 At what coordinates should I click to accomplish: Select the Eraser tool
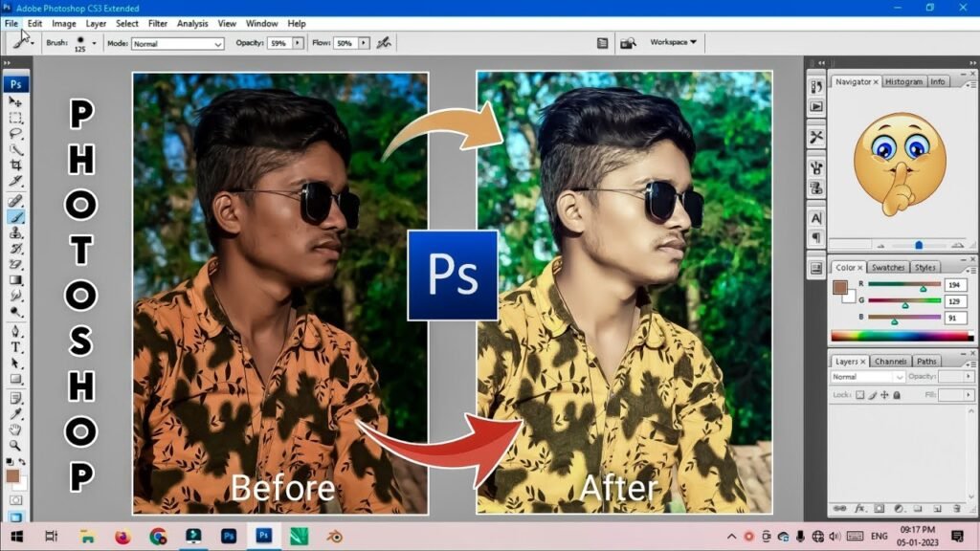click(15, 264)
